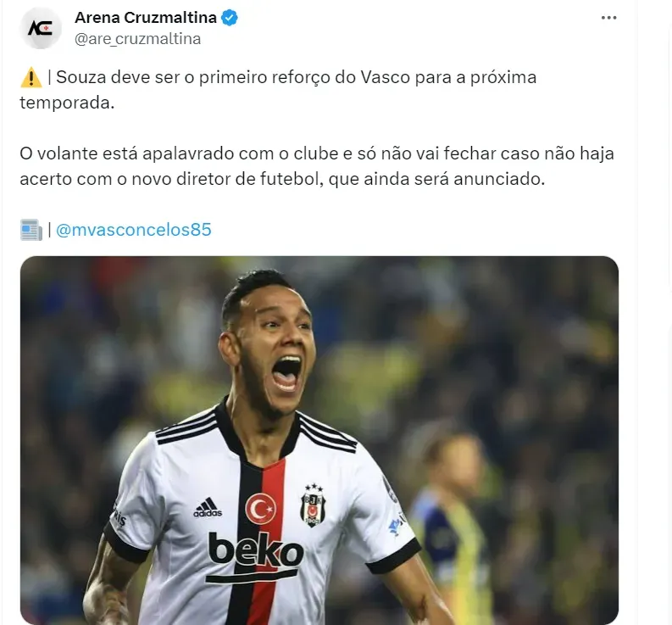Click the Arena Cruzmaltina display name

point(146,18)
